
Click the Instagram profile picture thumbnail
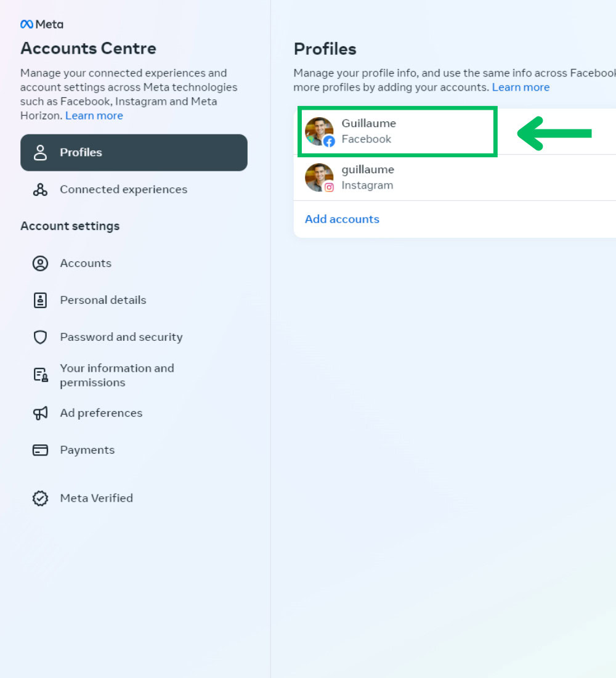tap(319, 178)
